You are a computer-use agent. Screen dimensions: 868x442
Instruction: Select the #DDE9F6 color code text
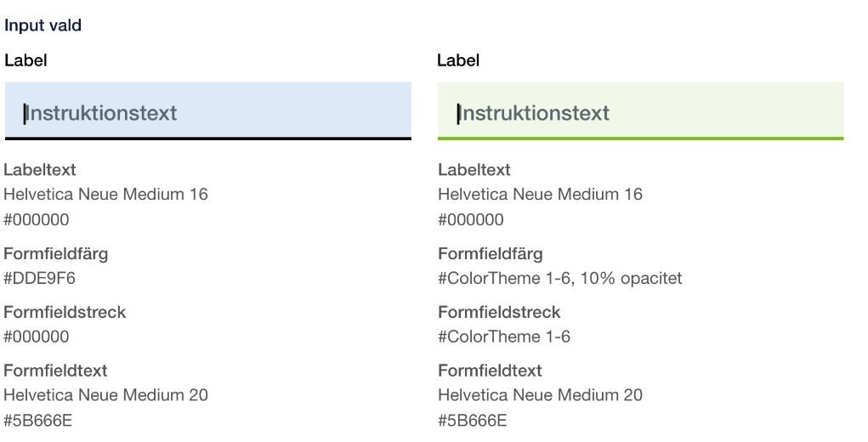pos(39,278)
